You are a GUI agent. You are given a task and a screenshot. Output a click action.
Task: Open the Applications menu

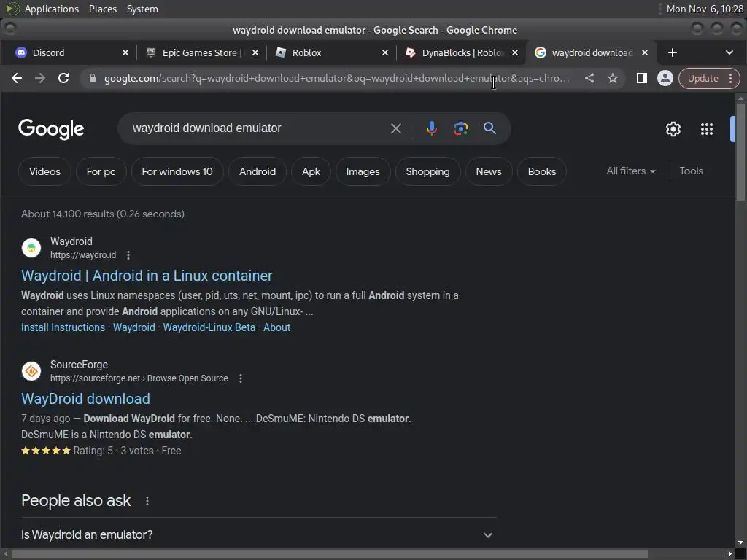click(52, 9)
